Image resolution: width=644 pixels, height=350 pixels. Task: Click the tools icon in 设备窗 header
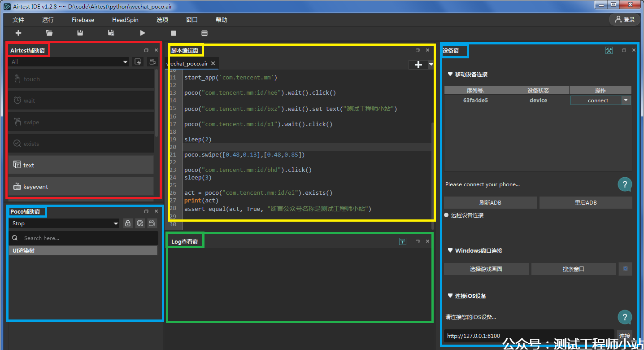609,50
